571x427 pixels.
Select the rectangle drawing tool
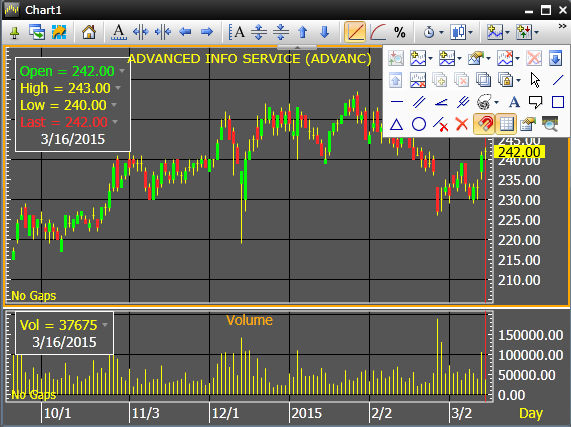pos(558,102)
